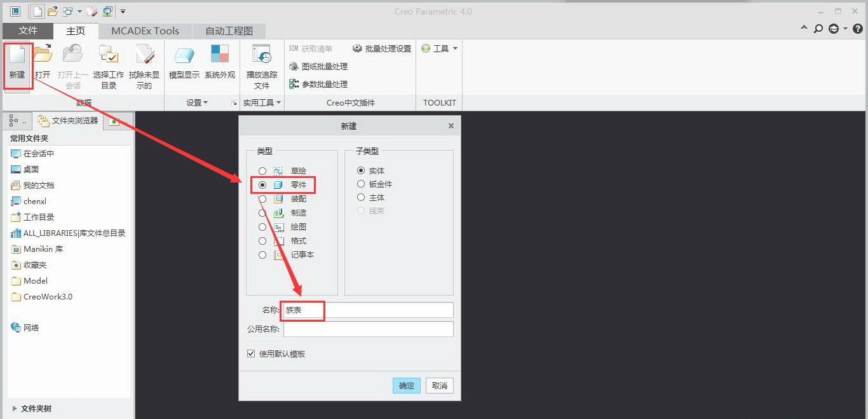
Task: Select the 零件 part type radio button
Action: [262, 185]
